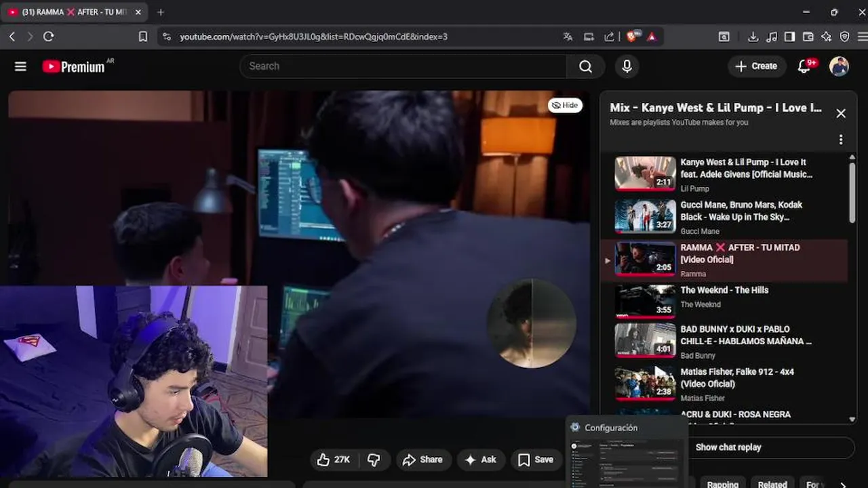The width and height of the screenshot is (868, 488).
Task: Dislike the video
Action: (374, 460)
